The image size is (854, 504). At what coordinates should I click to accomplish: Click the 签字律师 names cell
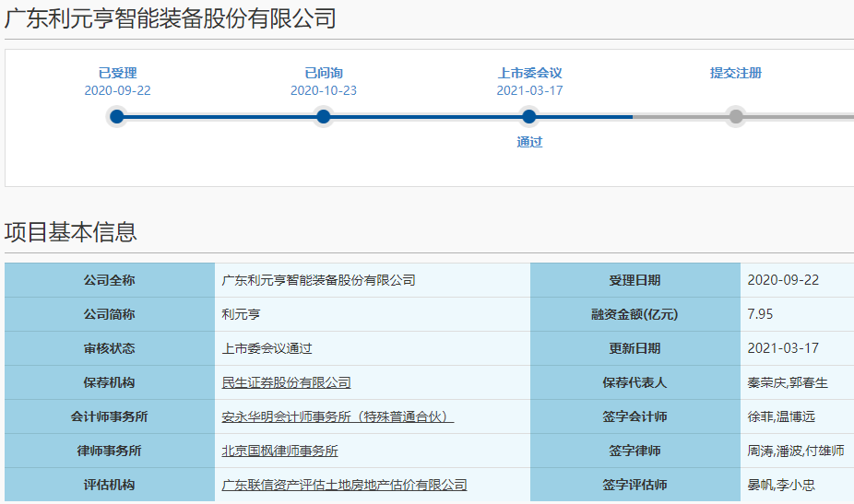795,451
